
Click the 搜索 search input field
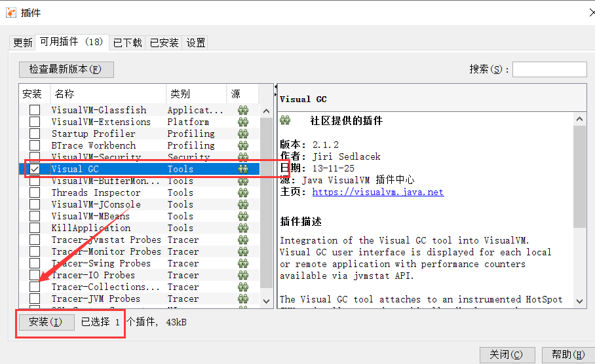tap(550, 69)
